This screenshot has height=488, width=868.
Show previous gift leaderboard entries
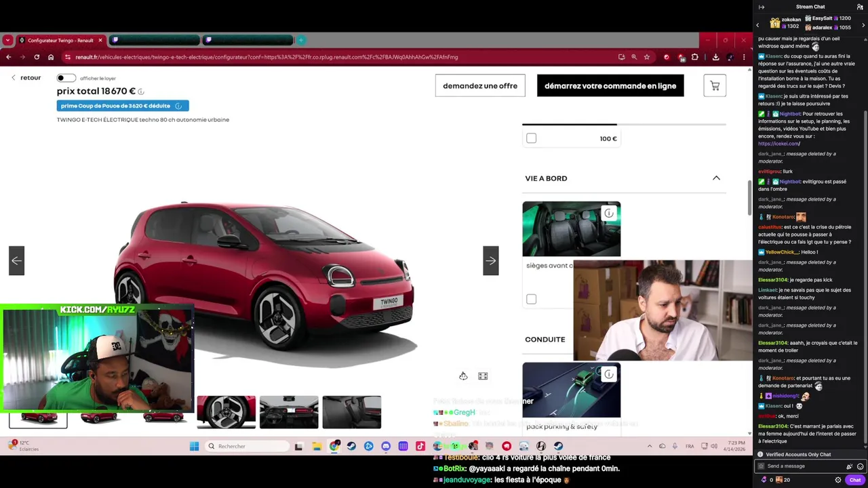coord(757,25)
